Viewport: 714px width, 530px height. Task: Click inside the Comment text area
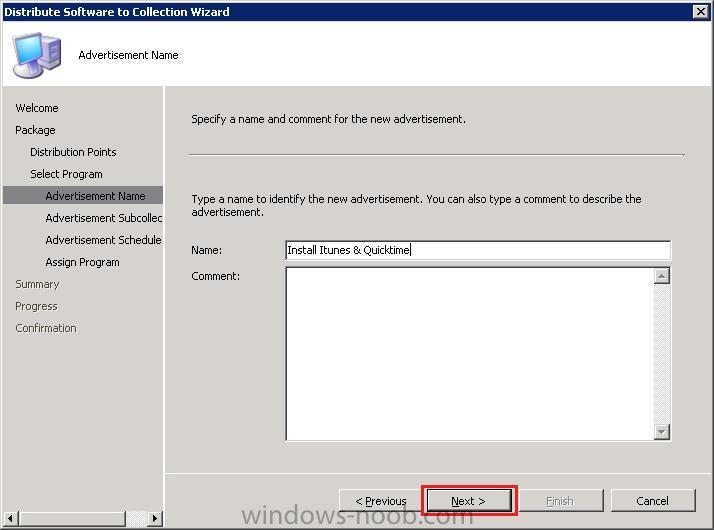click(469, 354)
